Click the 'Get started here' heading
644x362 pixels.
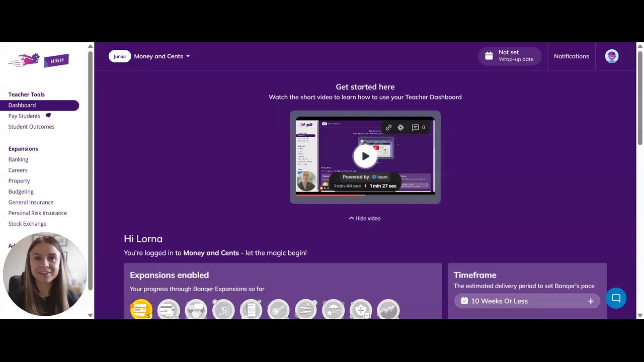coord(365,87)
